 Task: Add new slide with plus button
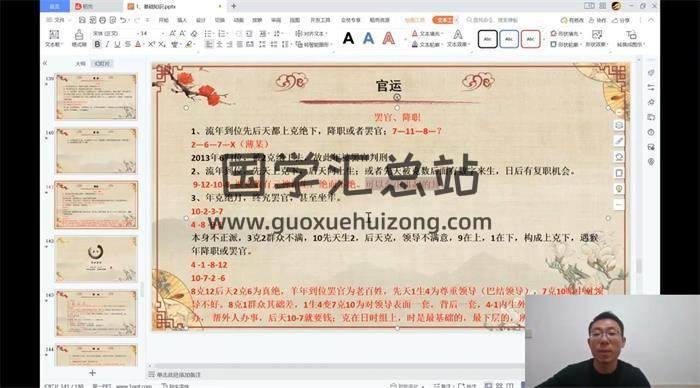tap(92, 373)
